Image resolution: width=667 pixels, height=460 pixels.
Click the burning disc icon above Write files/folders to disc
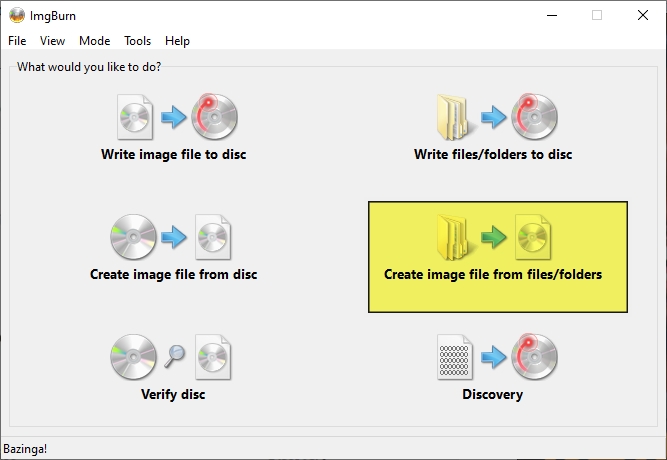tap(534, 117)
